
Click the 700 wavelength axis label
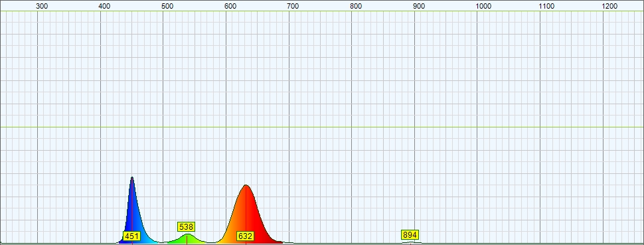(293, 6)
